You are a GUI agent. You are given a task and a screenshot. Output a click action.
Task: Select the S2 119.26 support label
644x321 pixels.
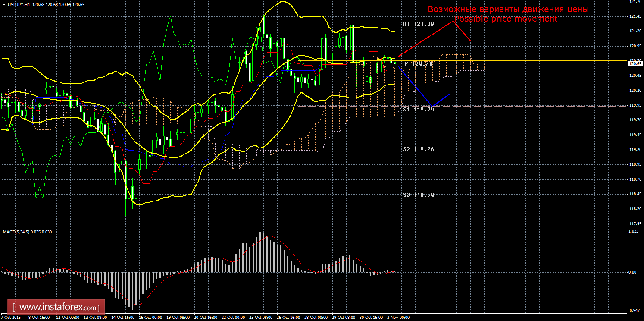pos(418,149)
